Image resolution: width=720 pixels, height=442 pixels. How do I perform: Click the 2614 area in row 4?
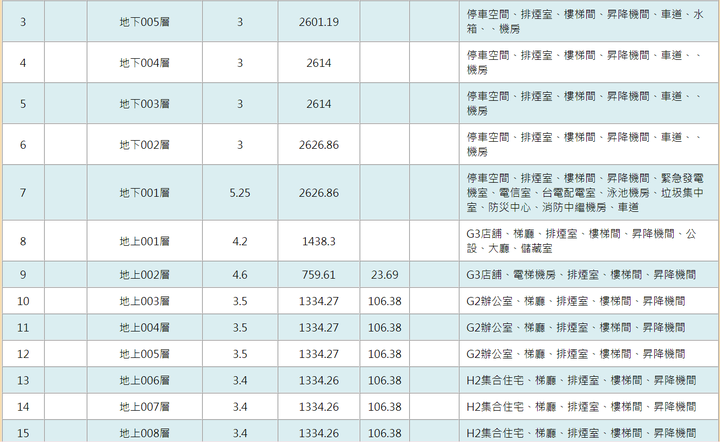(x=319, y=63)
